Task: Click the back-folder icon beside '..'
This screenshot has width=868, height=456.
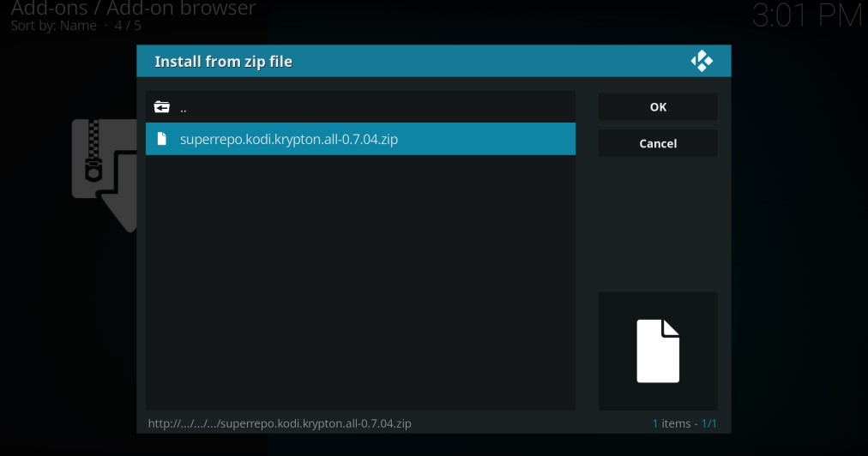Action: coord(161,107)
